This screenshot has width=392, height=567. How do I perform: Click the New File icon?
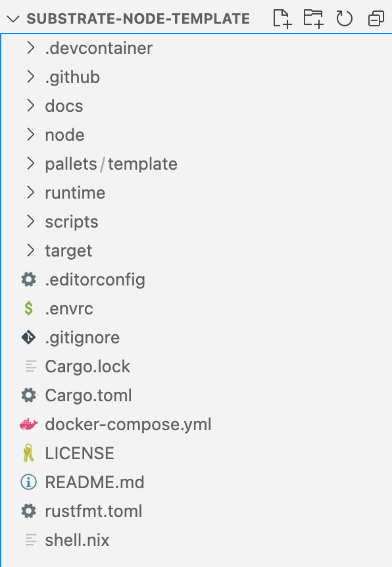282,18
